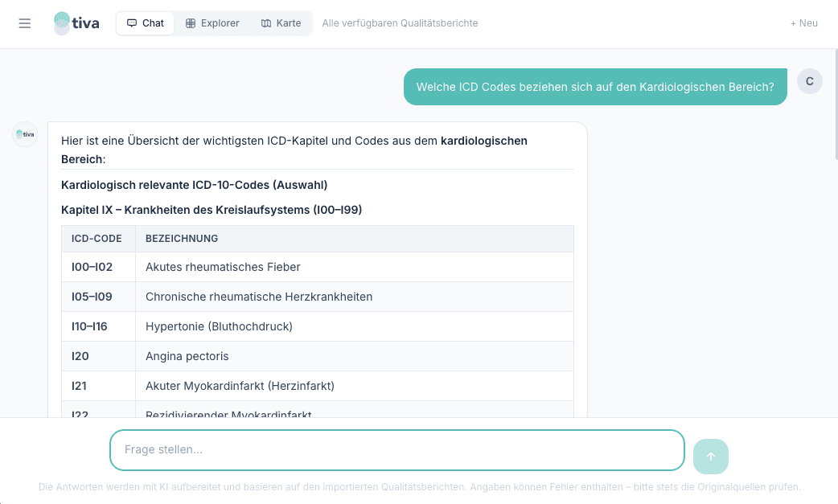Send the message with the arrow button
This screenshot has width=838, height=504.
pyautogui.click(x=711, y=457)
